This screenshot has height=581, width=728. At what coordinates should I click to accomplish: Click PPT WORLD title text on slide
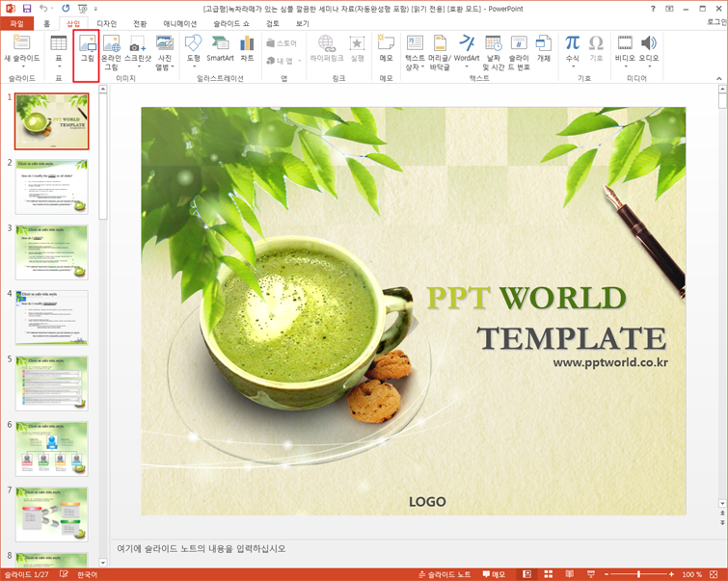pyautogui.click(x=526, y=298)
